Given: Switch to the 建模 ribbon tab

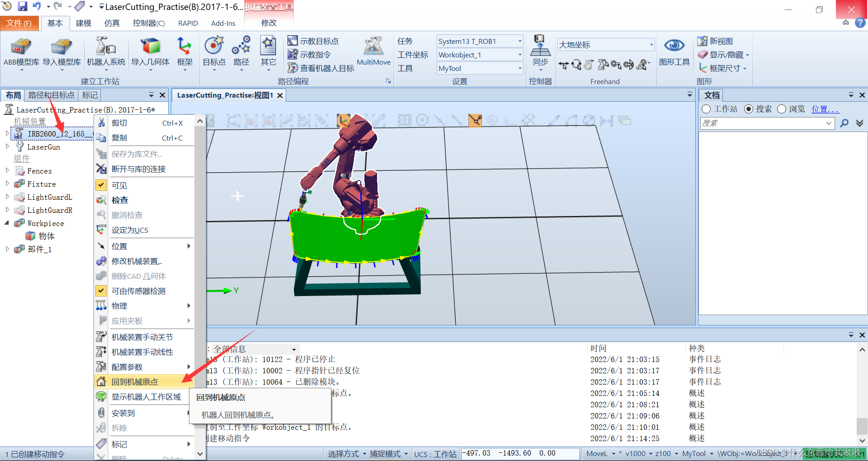Looking at the screenshot, I should [83, 23].
